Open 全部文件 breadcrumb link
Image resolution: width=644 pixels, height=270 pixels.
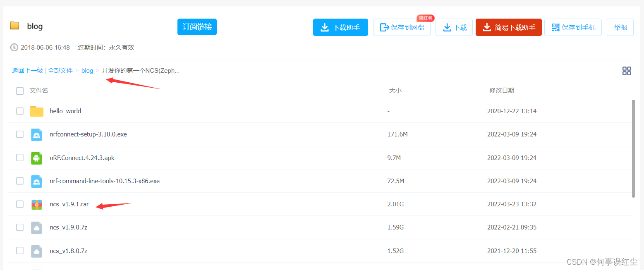[60, 71]
